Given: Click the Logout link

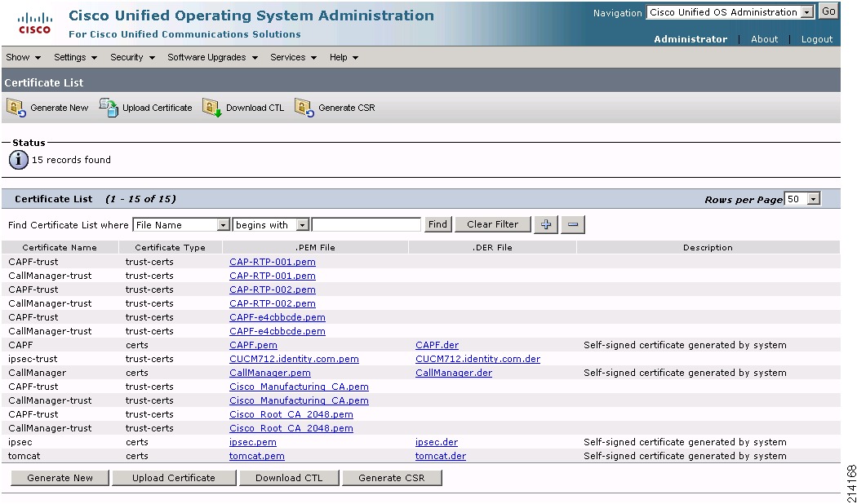Looking at the screenshot, I should point(817,39).
